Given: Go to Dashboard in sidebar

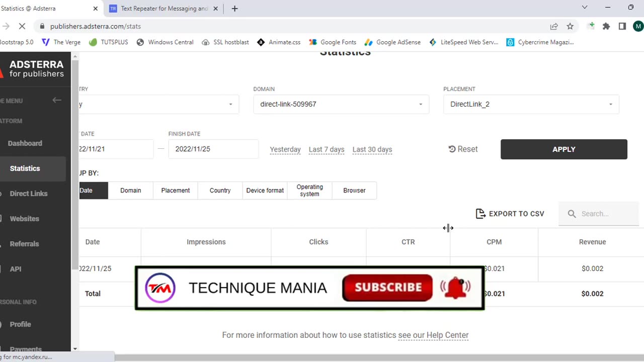Looking at the screenshot, I should pyautogui.click(x=25, y=143).
